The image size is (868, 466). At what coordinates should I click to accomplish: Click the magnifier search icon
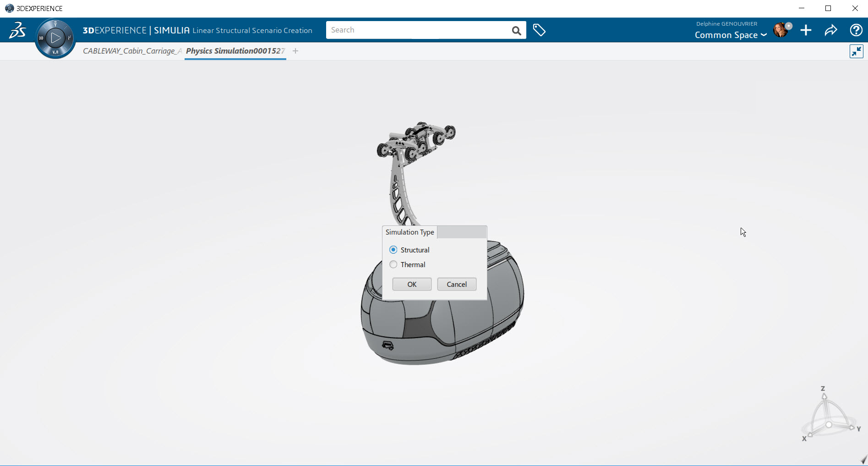tap(516, 31)
